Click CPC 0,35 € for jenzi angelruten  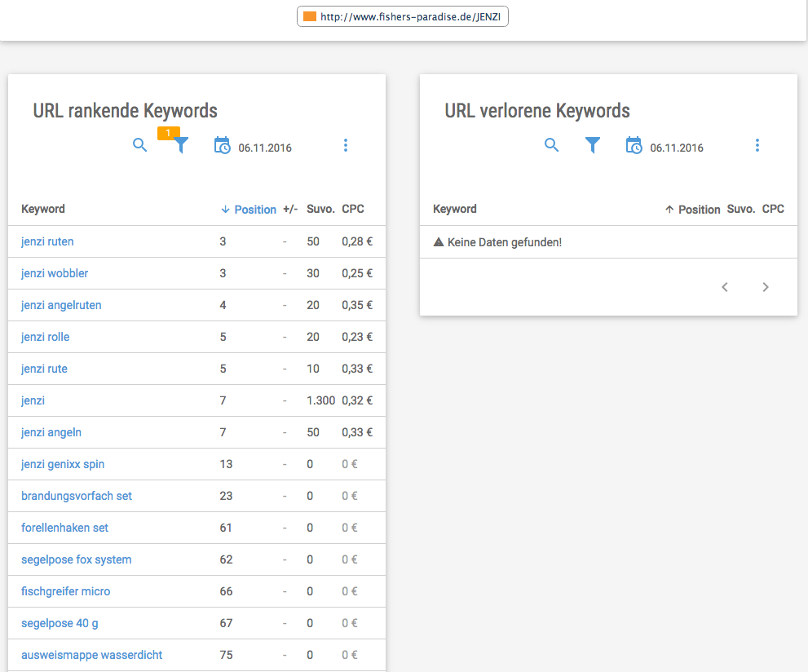click(x=357, y=305)
